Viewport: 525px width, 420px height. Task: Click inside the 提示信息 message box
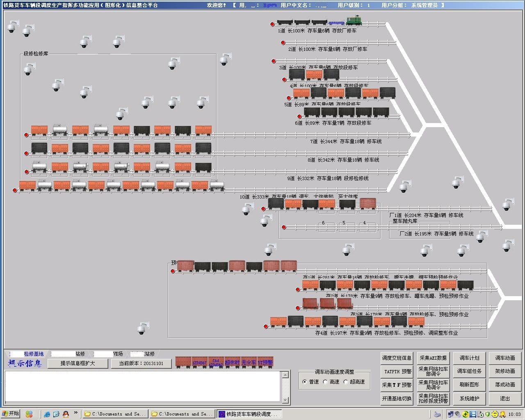[x=143, y=387]
